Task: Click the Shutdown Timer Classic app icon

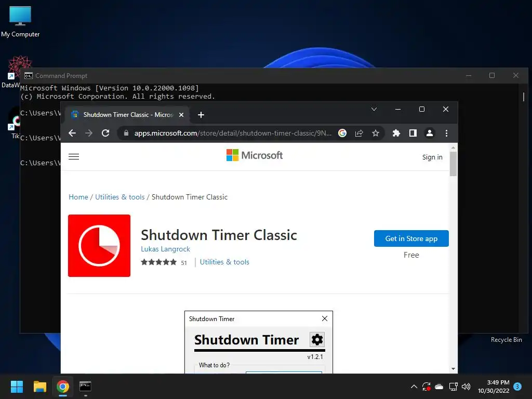Action: 99,246
